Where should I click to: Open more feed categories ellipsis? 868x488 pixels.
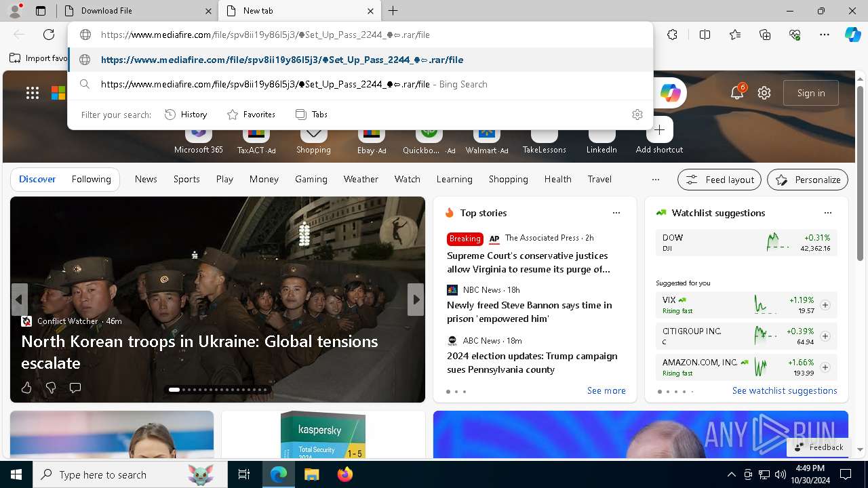coord(655,180)
